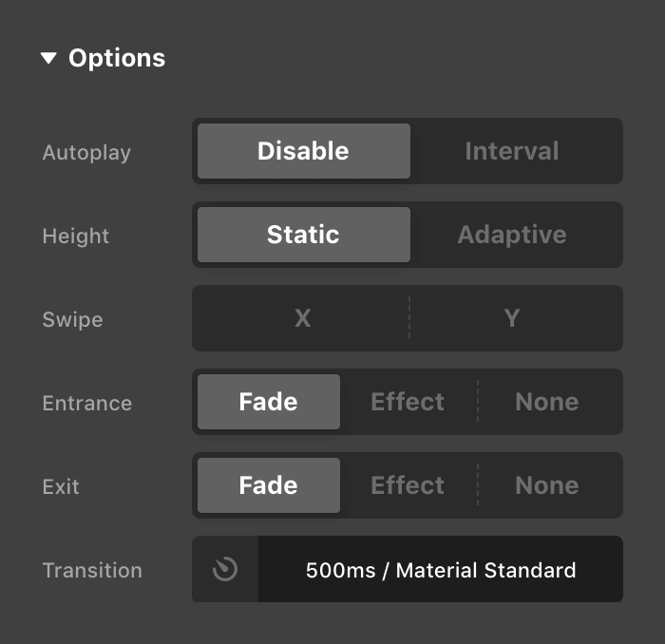Screen dimensions: 665x644
Task: Choose None for Exit
Action: coord(547,485)
